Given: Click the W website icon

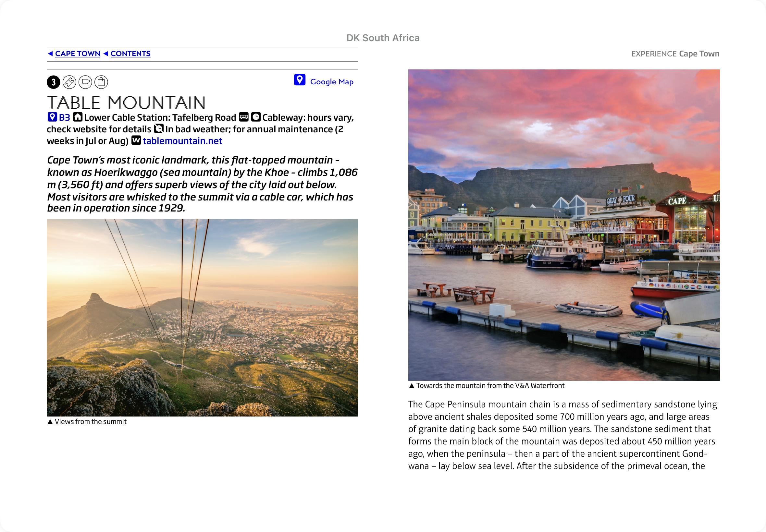Looking at the screenshot, I should tap(136, 140).
